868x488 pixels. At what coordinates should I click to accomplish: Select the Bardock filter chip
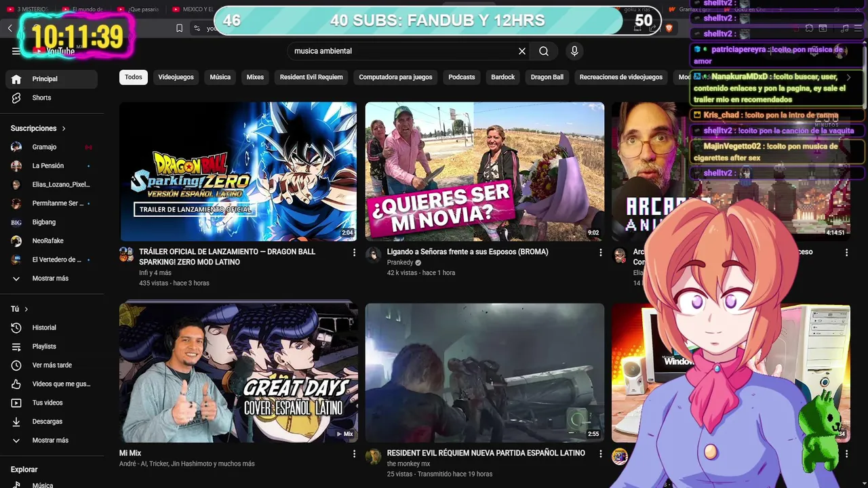pyautogui.click(x=503, y=77)
